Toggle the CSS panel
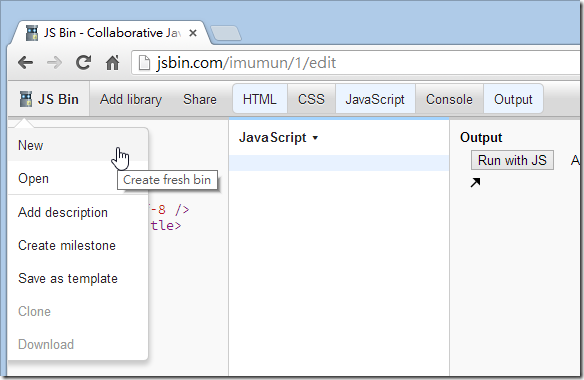 click(x=311, y=99)
